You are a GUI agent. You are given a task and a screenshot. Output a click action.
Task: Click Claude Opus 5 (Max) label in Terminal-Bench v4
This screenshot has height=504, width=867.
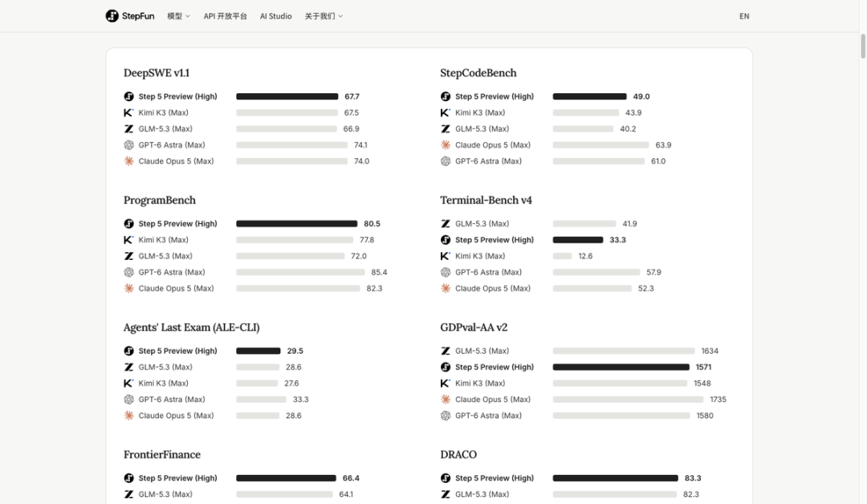point(493,288)
